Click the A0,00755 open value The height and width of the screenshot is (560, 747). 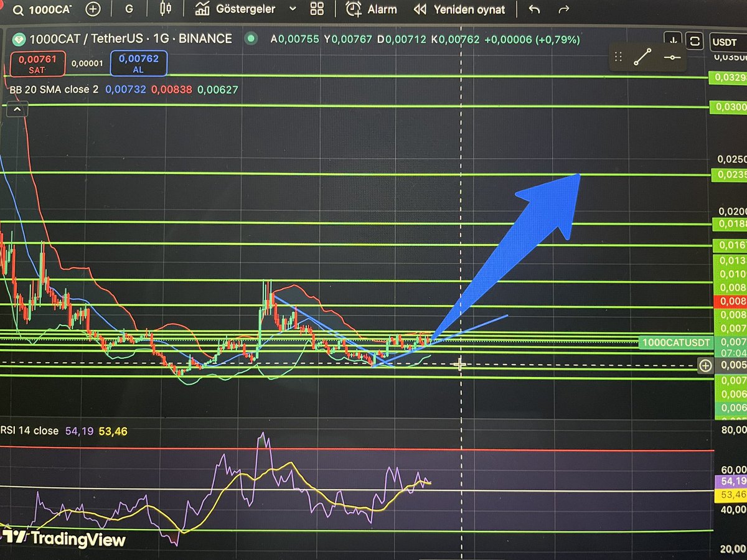coord(294,39)
